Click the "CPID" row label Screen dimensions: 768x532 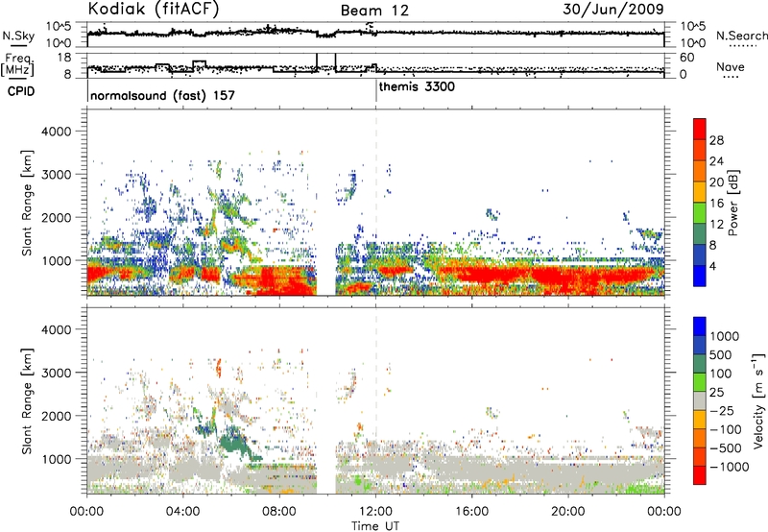click(21, 91)
